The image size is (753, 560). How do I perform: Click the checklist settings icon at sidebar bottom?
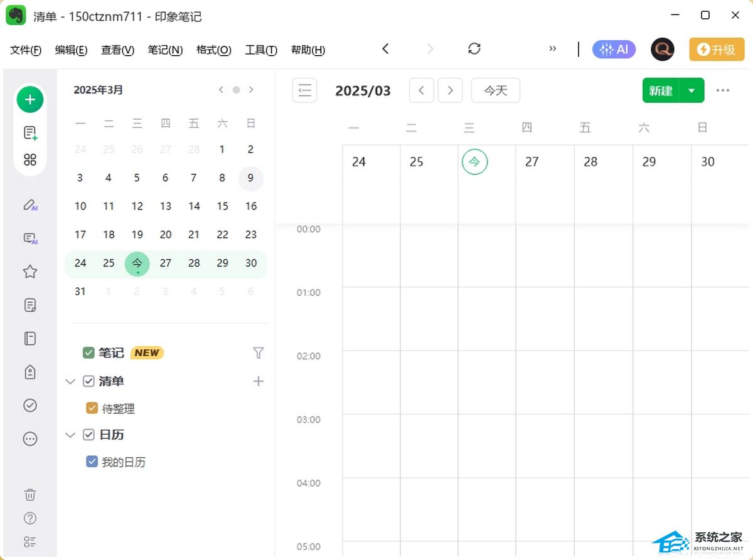pos(30,542)
